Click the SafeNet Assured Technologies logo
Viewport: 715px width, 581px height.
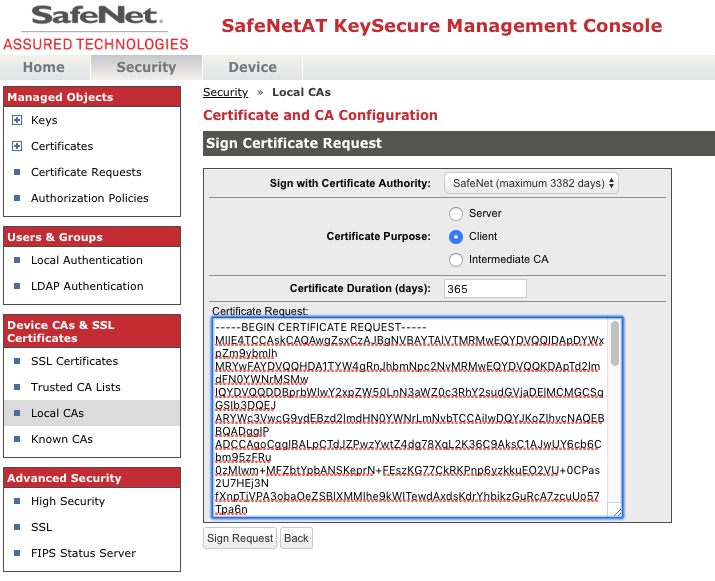[x=96, y=27]
